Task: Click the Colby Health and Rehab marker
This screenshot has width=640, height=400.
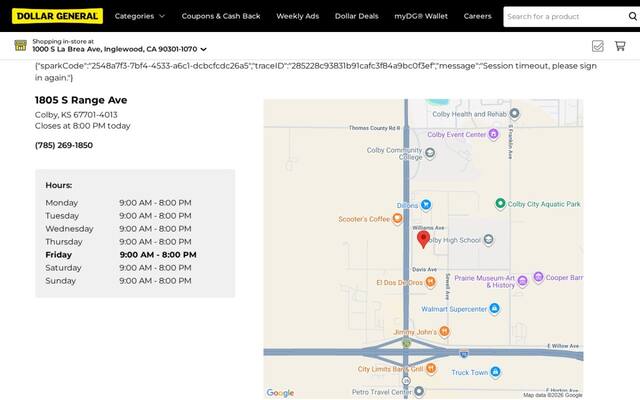Action: 515,113
